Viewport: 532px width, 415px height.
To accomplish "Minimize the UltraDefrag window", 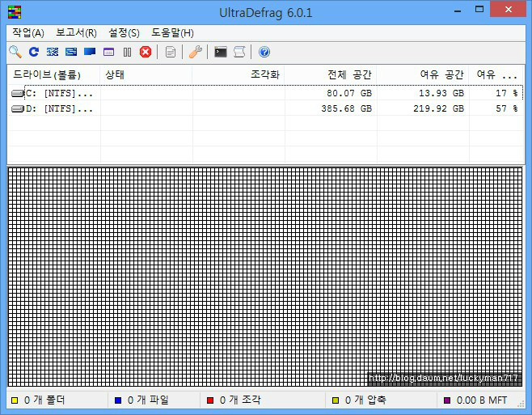I will [458, 11].
